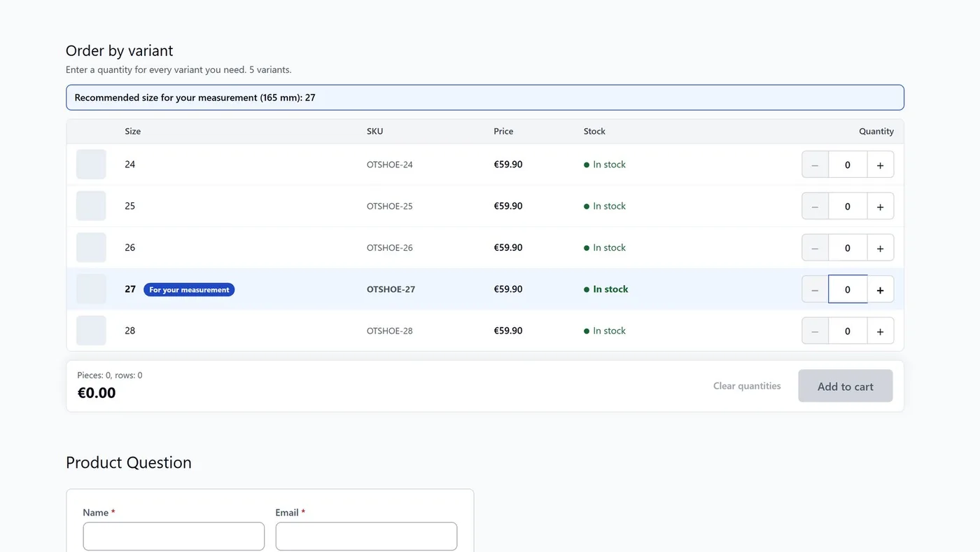Click the Stock column header
Image resolution: width=980 pixels, height=552 pixels.
594,131
